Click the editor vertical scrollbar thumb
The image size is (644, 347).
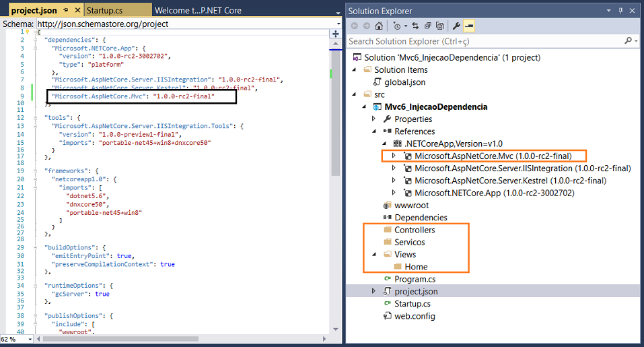[x=336, y=113]
